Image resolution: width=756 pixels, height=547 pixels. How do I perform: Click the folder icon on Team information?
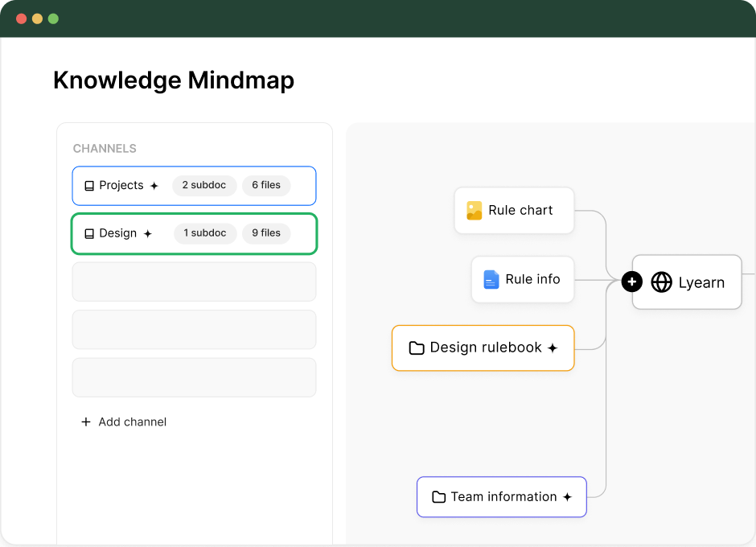[439, 497]
